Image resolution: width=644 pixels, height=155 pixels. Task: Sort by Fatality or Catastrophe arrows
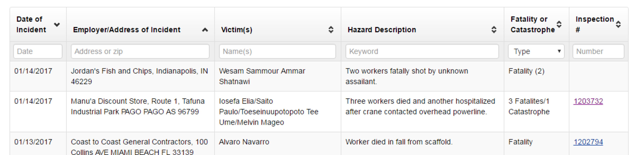(559, 24)
